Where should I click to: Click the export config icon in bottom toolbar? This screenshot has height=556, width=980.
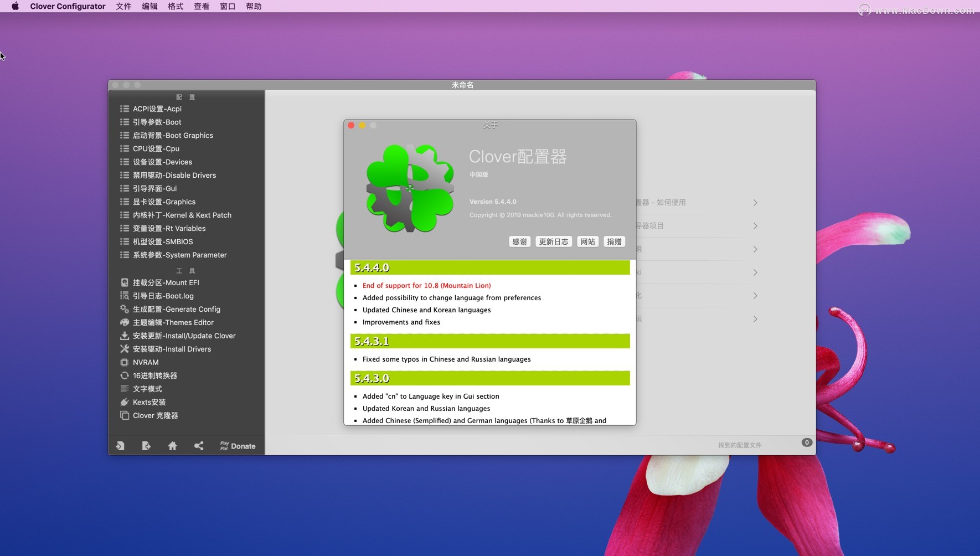point(146,446)
